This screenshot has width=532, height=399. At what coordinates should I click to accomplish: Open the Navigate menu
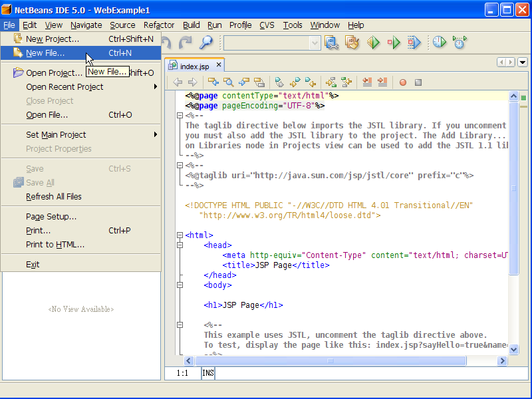pyautogui.click(x=86, y=25)
